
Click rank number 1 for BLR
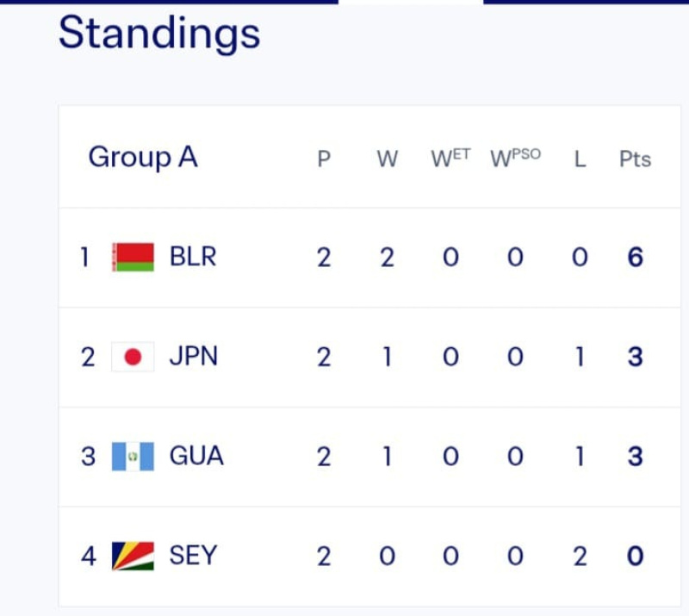click(84, 258)
